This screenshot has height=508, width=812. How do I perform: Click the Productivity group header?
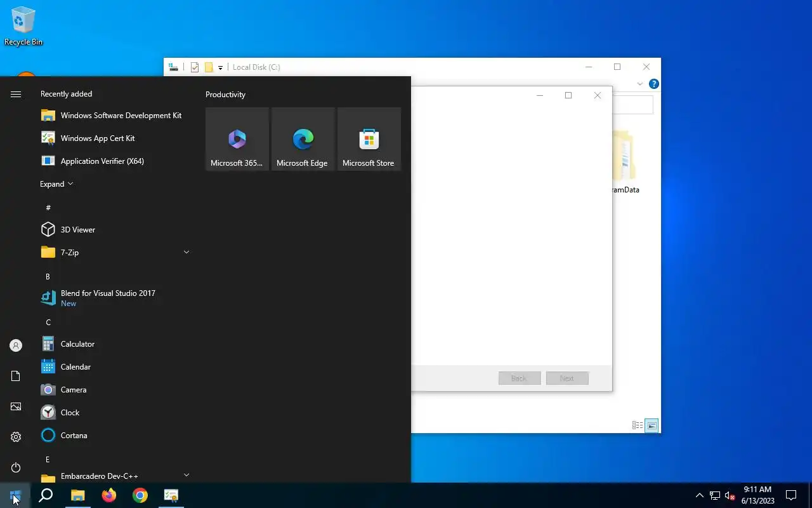[225, 95]
